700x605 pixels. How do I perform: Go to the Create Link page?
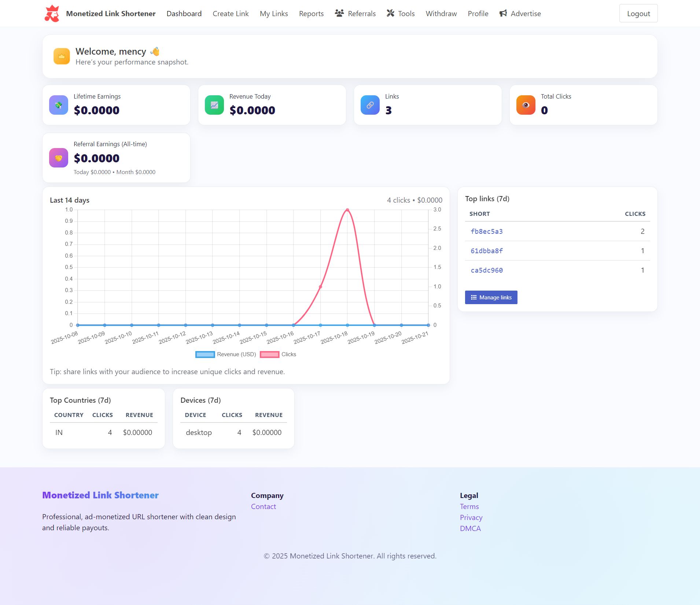231,14
